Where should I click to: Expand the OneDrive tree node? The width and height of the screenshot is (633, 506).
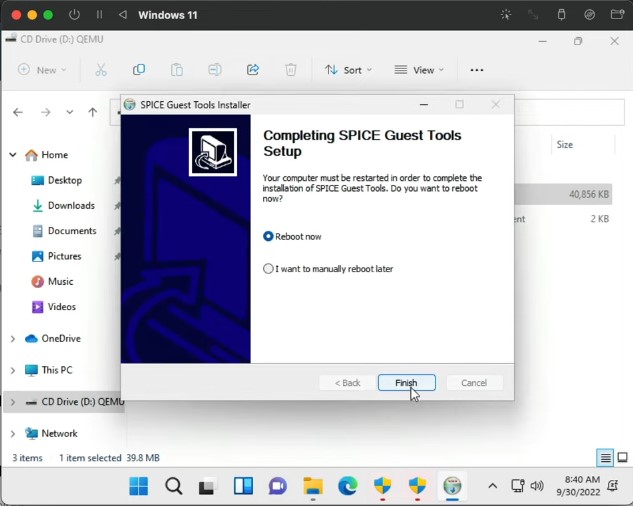point(13,339)
